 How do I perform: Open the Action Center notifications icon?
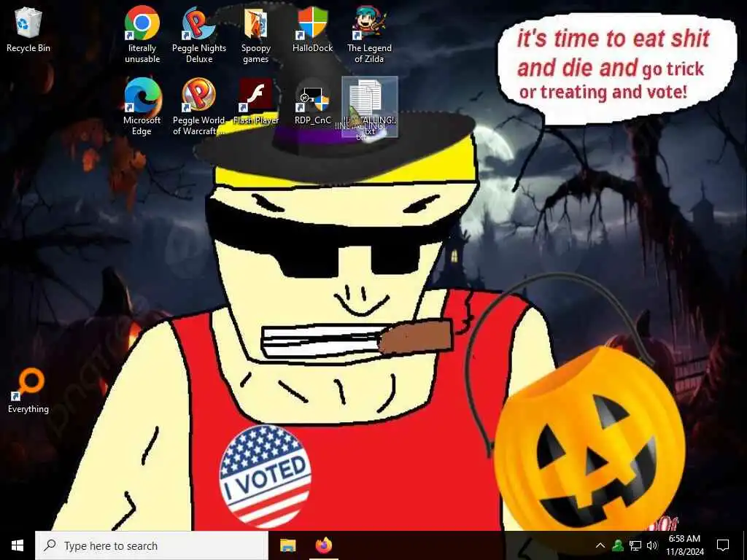pyautogui.click(x=723, y=545)
